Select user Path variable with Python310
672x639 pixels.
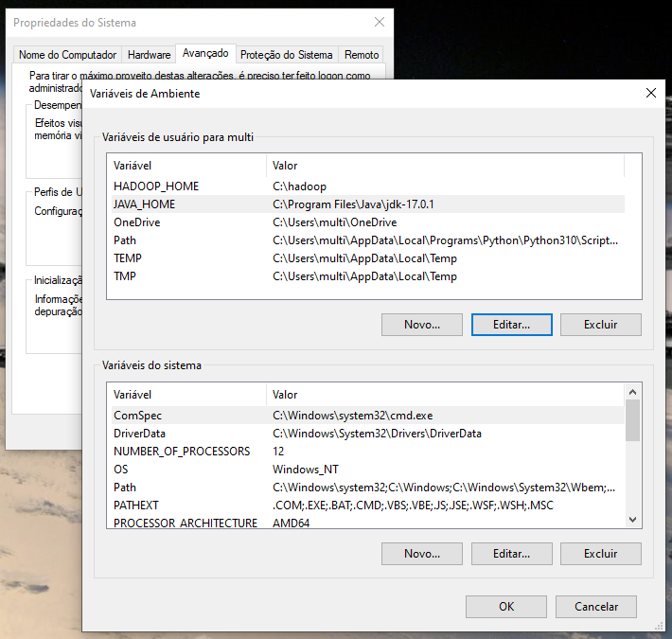368,240
